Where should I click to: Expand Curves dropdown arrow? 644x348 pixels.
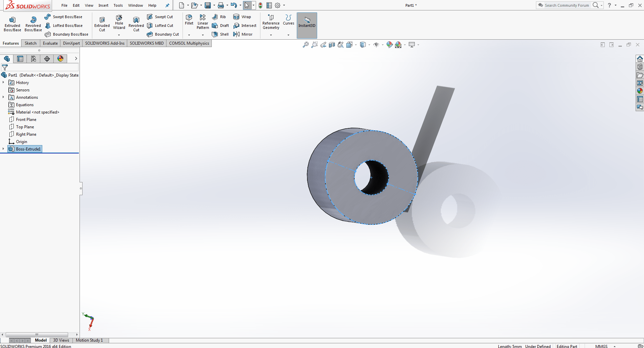click(288, 35)
